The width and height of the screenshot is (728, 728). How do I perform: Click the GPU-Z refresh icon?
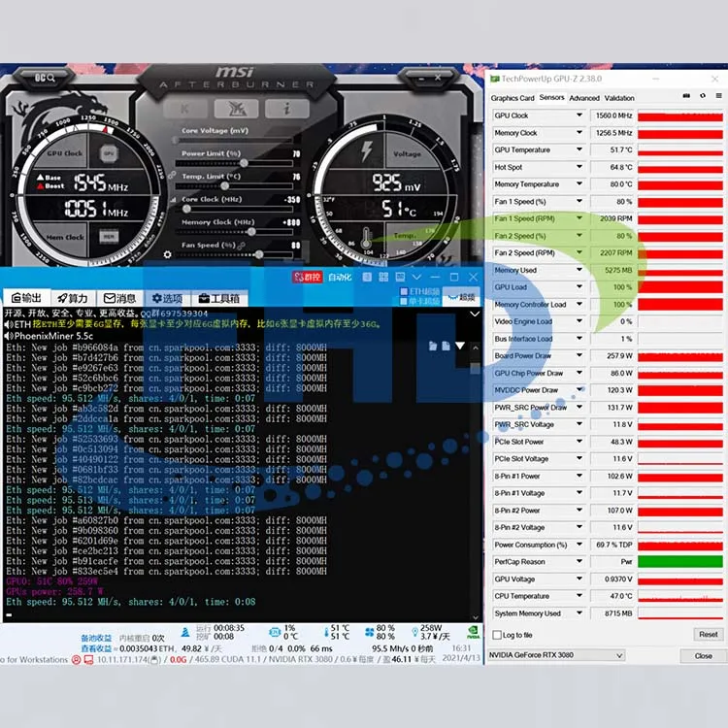click(702, 97)
